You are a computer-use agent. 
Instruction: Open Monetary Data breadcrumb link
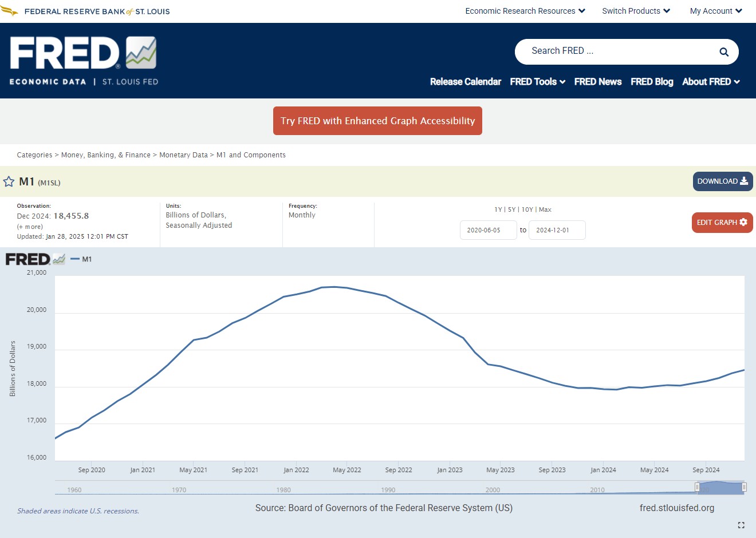click(x=183, y=155)
